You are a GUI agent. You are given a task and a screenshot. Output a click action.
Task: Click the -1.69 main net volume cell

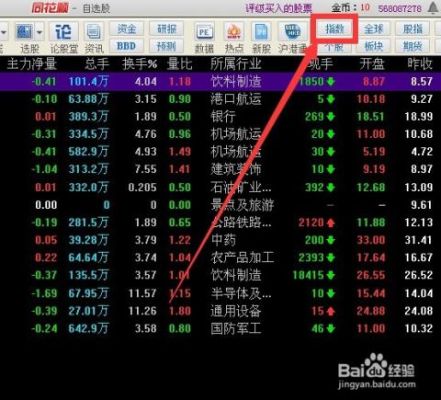pos(44,293)
